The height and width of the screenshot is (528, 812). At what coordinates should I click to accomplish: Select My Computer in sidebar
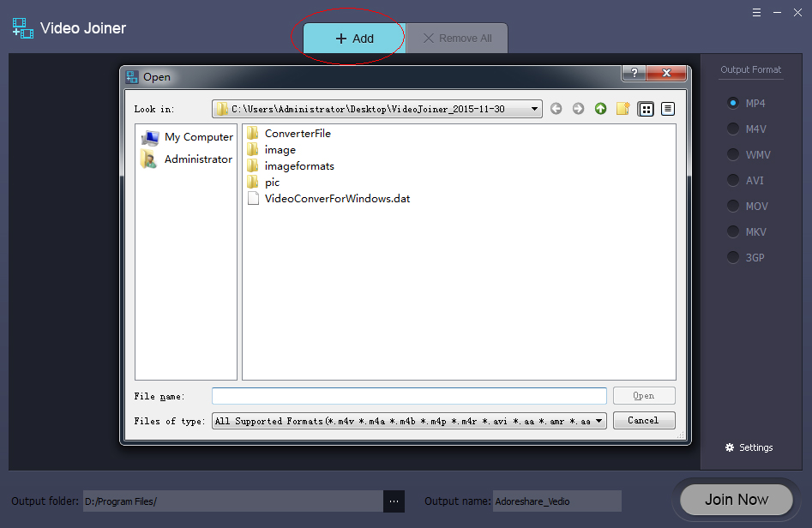[198, 137]
